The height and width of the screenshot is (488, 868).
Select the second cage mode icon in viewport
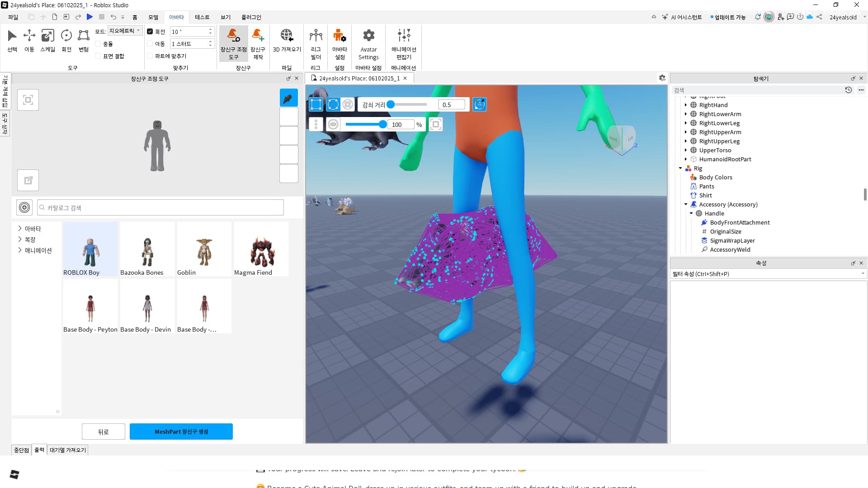(x=333, y=104)
